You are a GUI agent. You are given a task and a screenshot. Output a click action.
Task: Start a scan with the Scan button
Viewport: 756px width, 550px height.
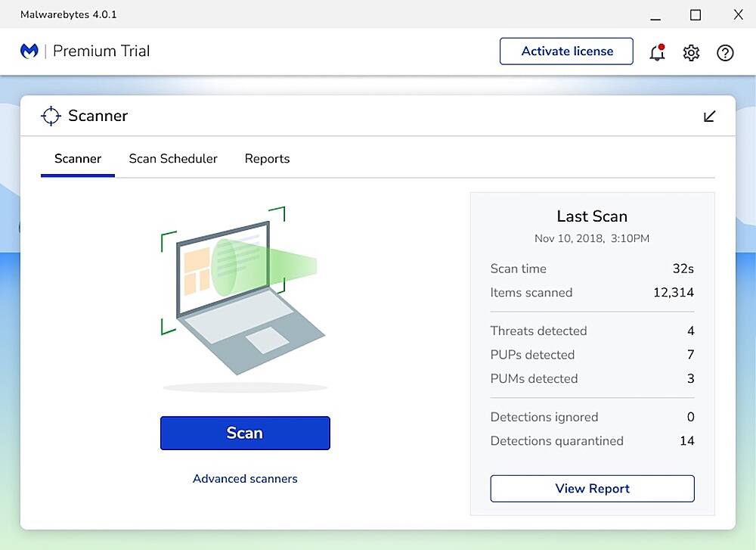pyautogui.click(x=244, y=433)
